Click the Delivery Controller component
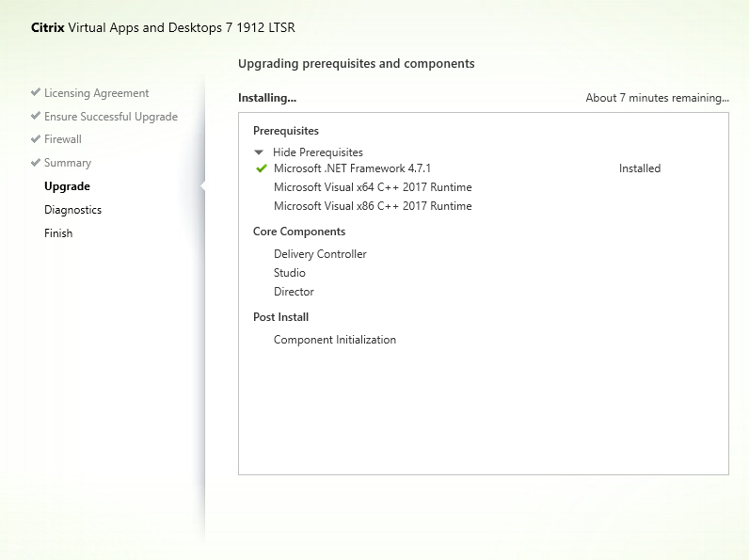The image size is (749, 560). tap(320, 254)
